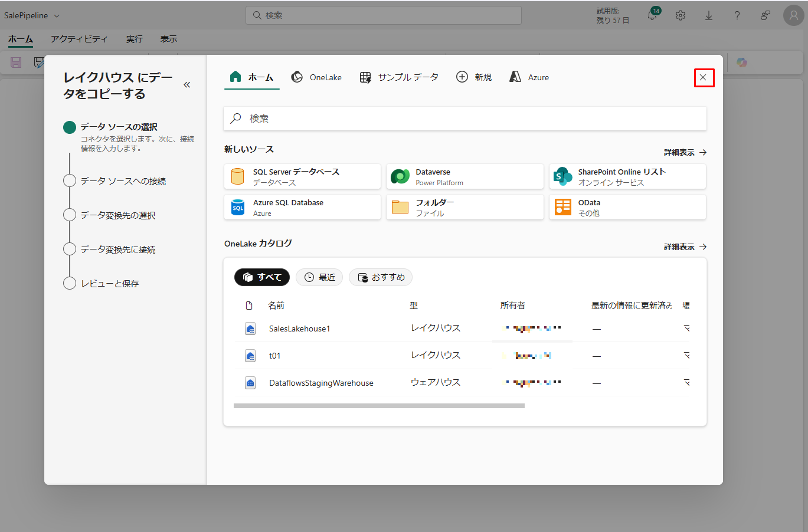The width and height of the screenshot is (808, 532).
Task: Select the data source selection step
Action: pyautogui.click(x=119, y=127)
